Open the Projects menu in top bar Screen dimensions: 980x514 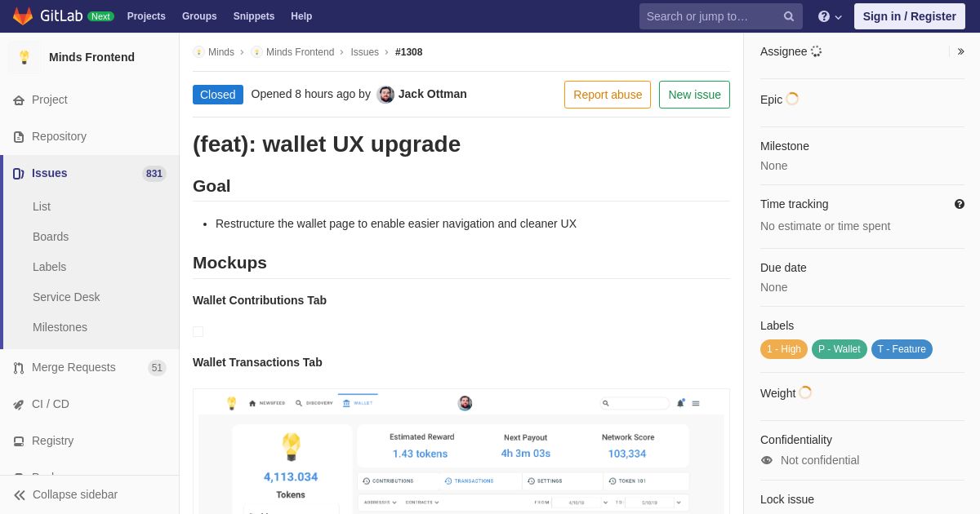(146, 16)
